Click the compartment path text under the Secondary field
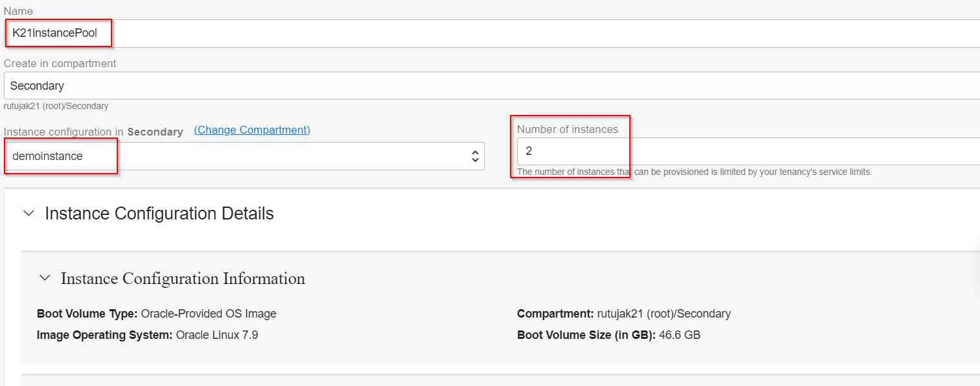980x386 pixels. (56, 106)
